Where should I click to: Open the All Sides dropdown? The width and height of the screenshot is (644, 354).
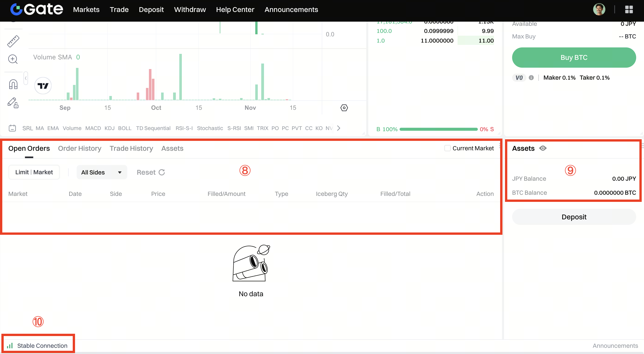point(102,172)
